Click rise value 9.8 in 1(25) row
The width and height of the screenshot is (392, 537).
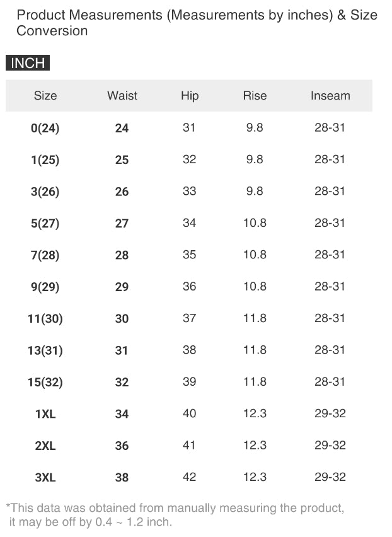[255, 159]
